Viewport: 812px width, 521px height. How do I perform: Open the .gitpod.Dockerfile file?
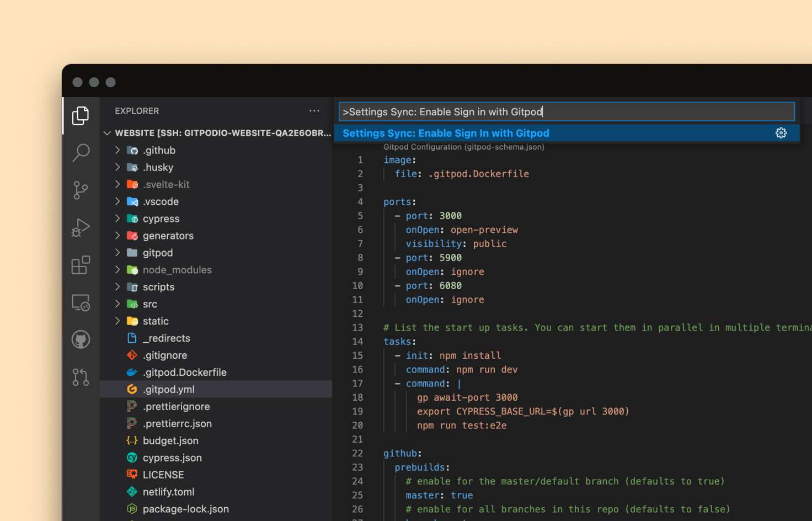coord(184,373)
